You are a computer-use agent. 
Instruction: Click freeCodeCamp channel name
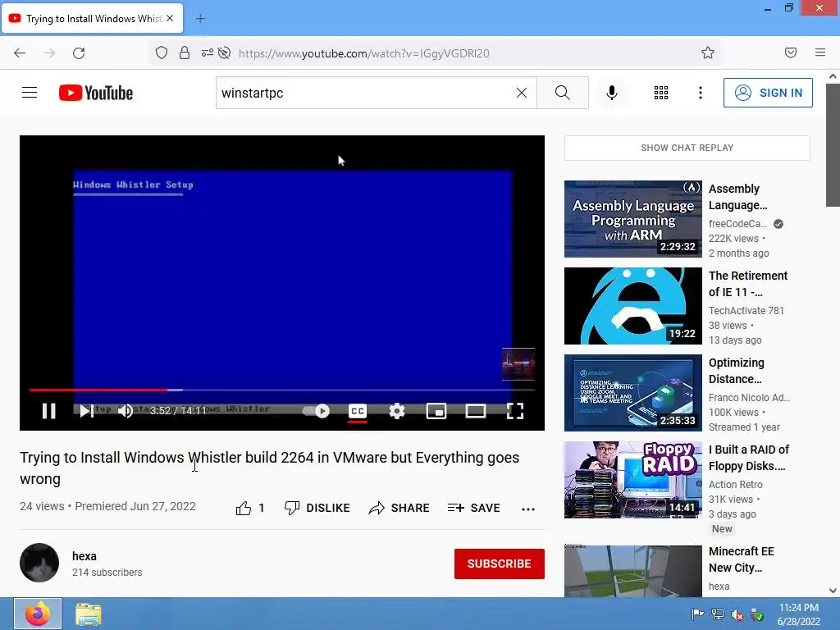[737, 224]
